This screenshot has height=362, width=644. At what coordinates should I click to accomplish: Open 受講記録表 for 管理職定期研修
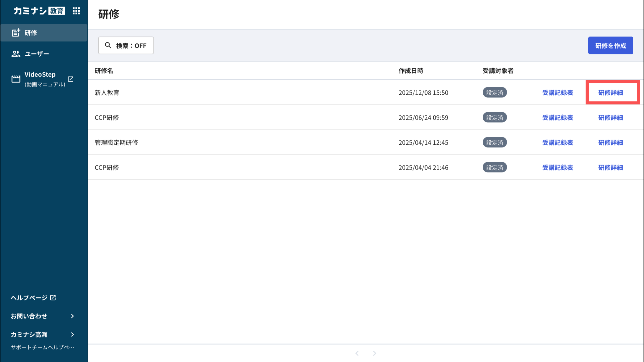(557, 142)
